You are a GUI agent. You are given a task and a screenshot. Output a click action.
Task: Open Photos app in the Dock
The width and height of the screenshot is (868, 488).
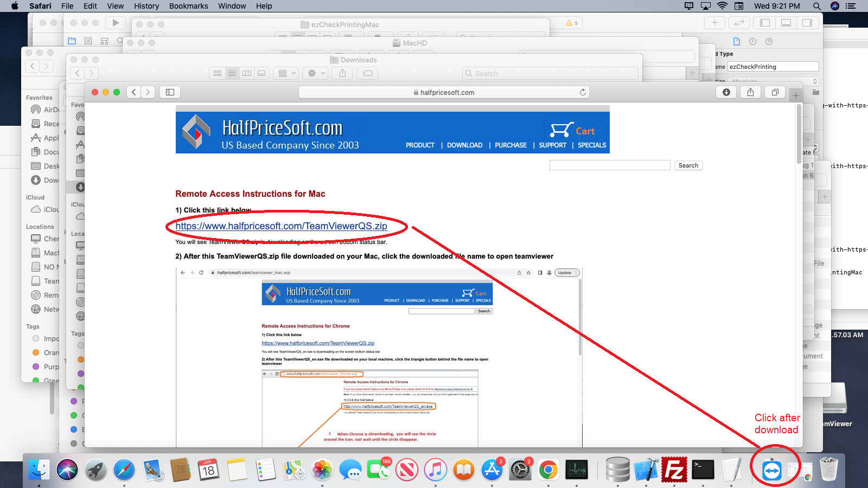click(322, 470)
